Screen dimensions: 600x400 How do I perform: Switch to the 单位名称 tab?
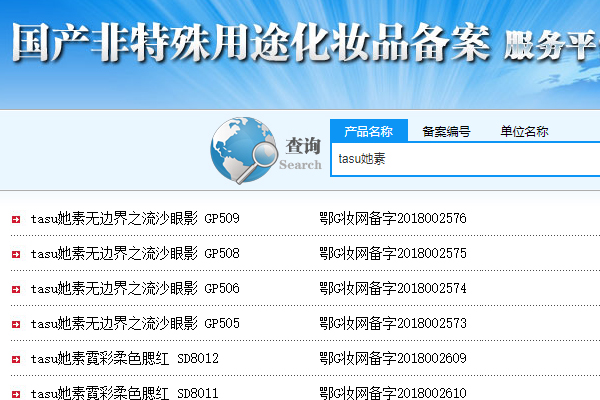tap(524, 131)
